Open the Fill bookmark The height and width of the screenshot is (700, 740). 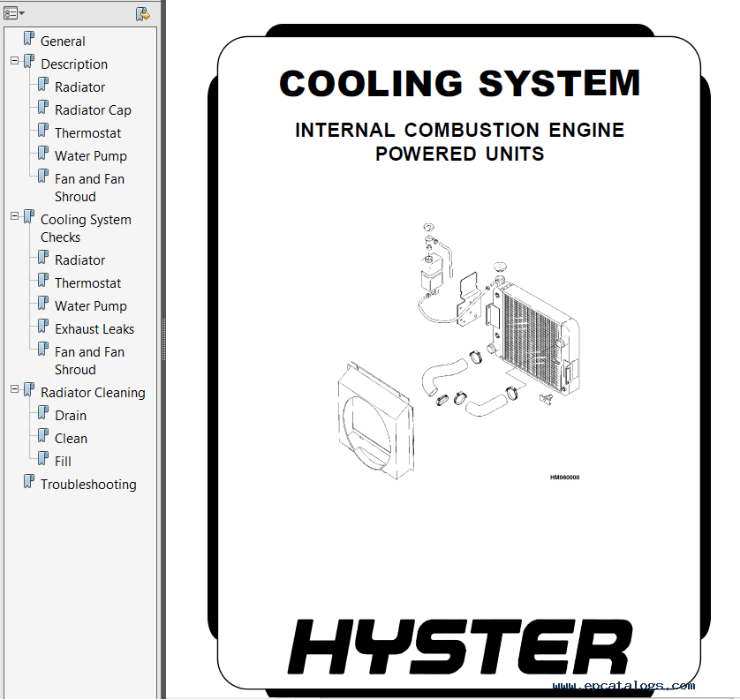[63, 462]
